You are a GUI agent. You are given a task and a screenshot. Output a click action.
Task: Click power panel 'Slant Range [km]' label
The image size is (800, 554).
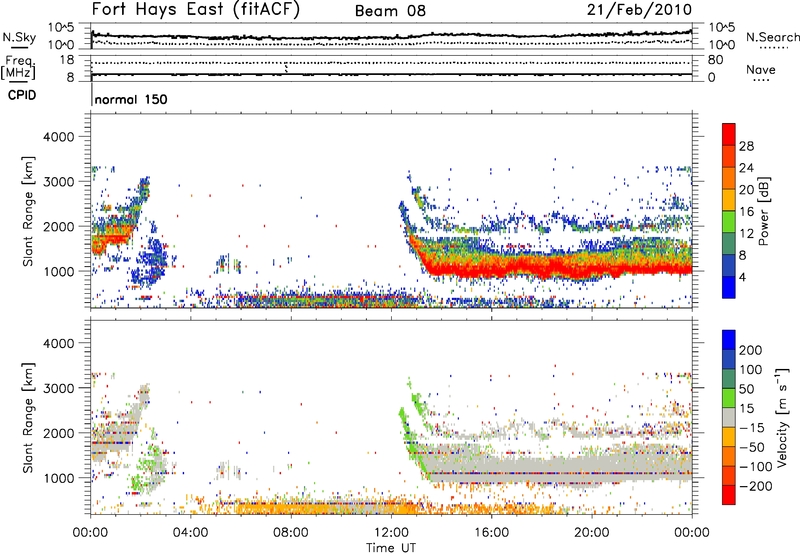[28, 211]
